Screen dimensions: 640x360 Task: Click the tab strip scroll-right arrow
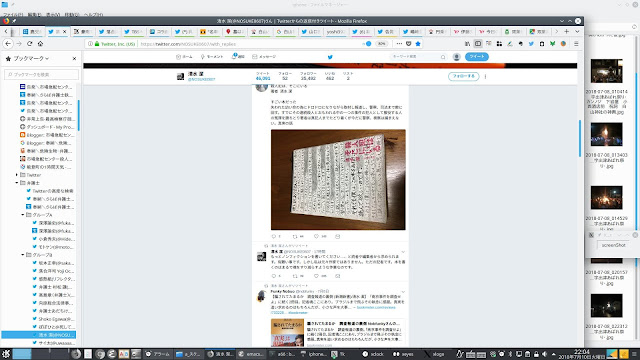[556, 31]
